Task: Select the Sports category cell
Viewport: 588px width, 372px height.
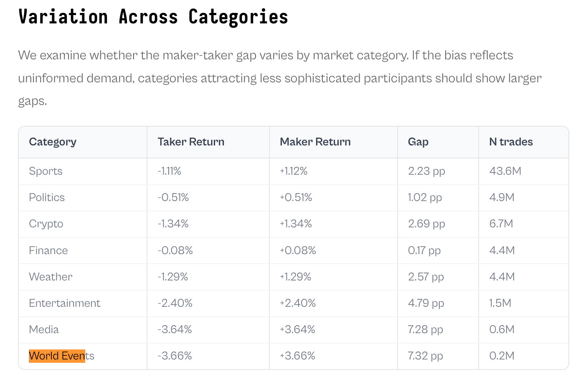Action: pos(46,171)
